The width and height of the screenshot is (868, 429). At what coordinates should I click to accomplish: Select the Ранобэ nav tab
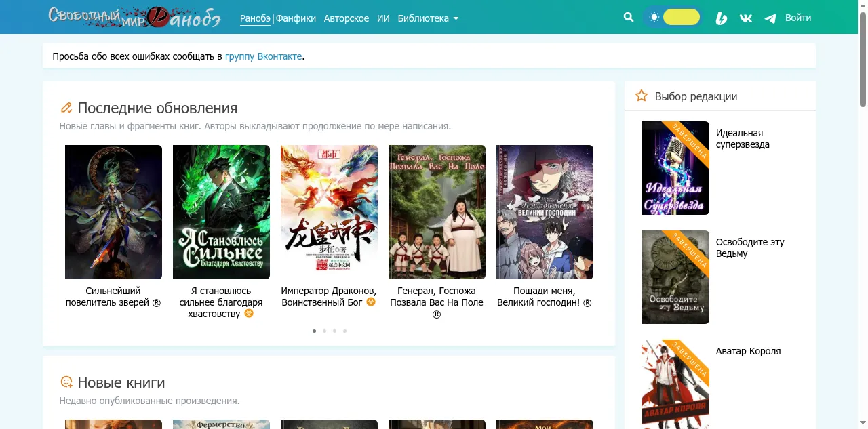(x=255, y=18)
